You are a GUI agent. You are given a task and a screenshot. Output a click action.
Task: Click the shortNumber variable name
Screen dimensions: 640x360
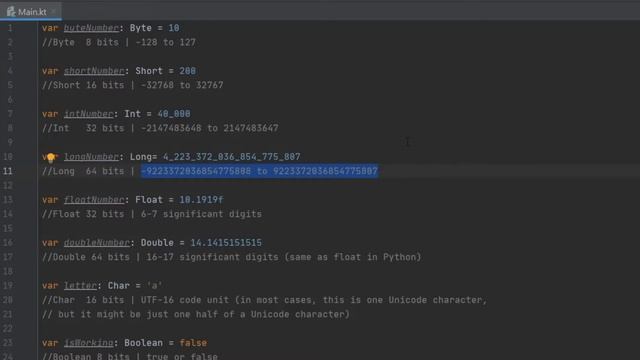pyautogui.click(x=94, y=71)
